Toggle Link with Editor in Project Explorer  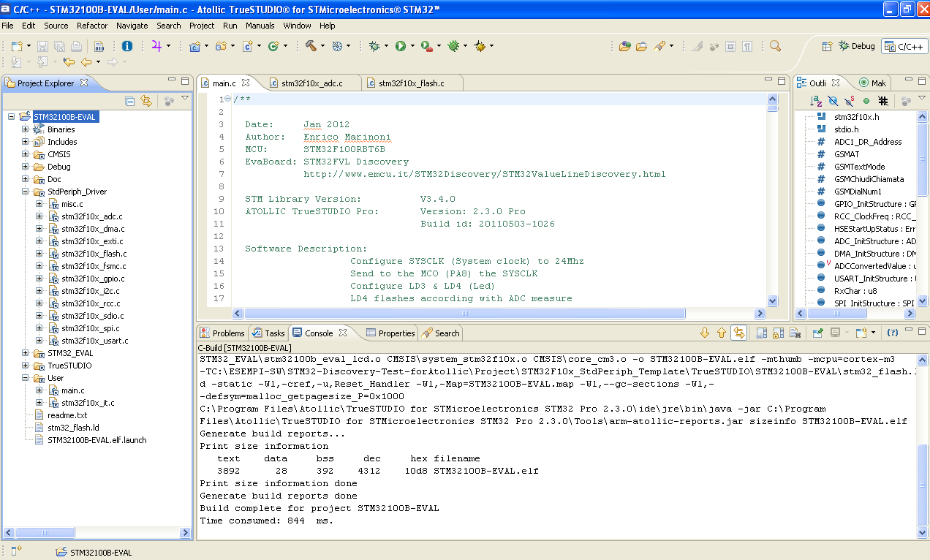146,101
